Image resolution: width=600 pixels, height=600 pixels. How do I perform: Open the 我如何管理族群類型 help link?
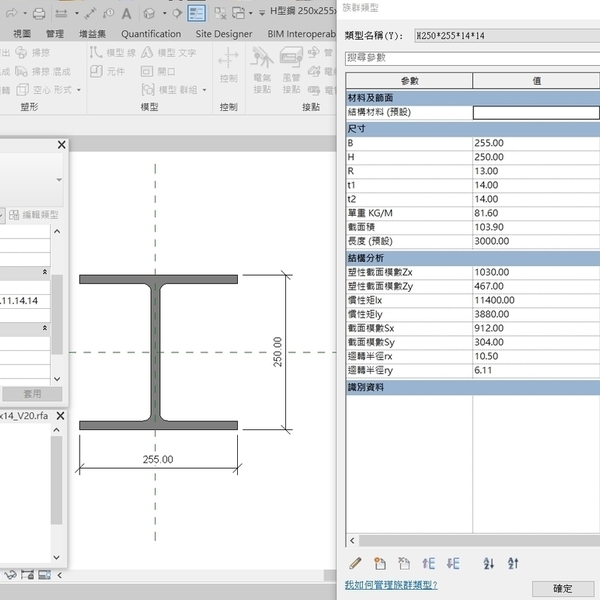pyautogui.click(x=391, y=584)
